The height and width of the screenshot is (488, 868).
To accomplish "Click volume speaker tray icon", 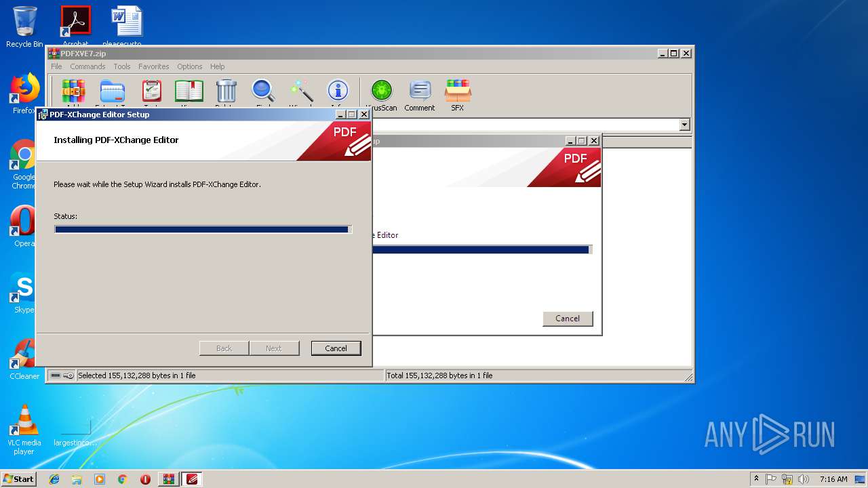I will click(x=804, y=479).
